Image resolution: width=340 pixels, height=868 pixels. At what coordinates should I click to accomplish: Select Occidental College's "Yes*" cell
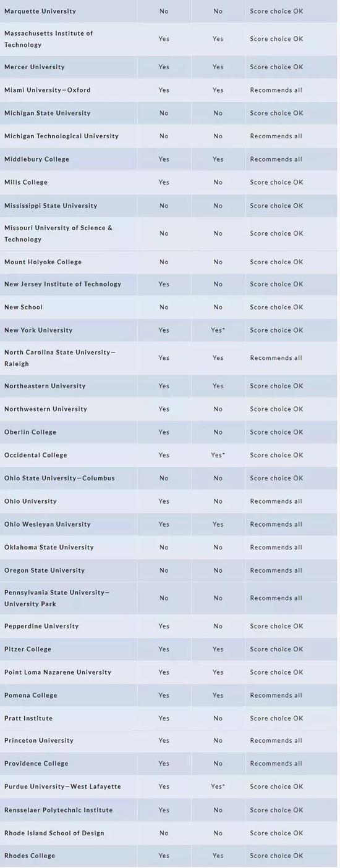click(218, 455)
